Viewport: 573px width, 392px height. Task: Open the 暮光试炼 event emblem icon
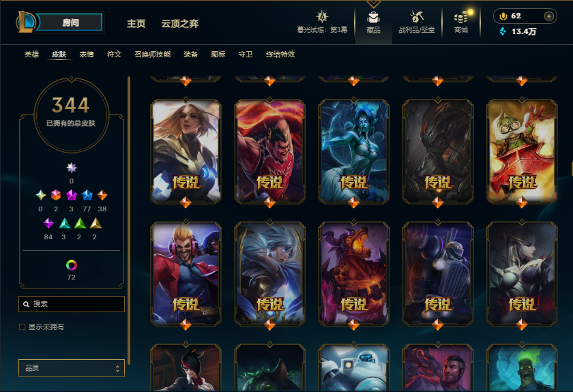(x=322, y=16)
